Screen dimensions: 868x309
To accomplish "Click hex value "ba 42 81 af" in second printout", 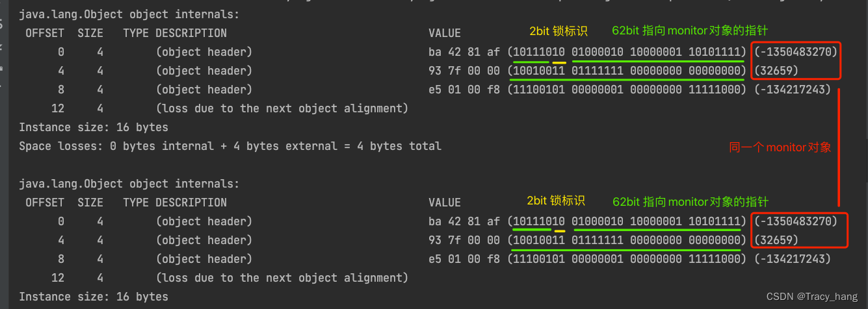I will pyautogui.click(x=464, y=221).
